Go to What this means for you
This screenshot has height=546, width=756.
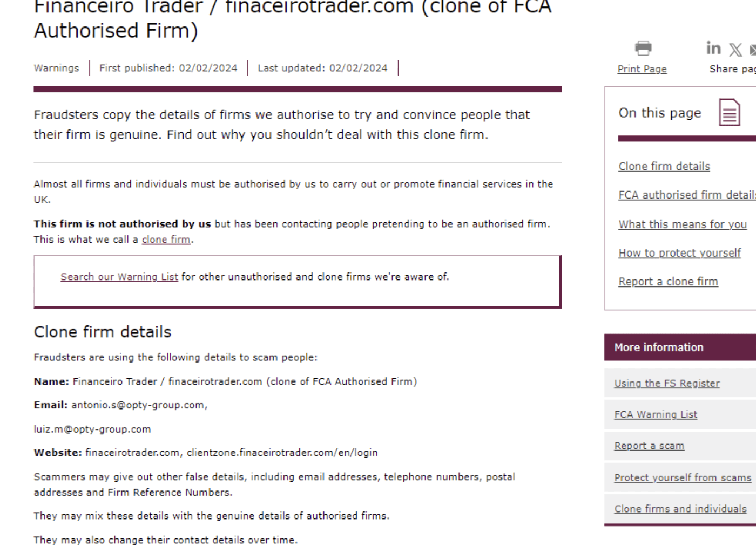click(x=682, y=224)
